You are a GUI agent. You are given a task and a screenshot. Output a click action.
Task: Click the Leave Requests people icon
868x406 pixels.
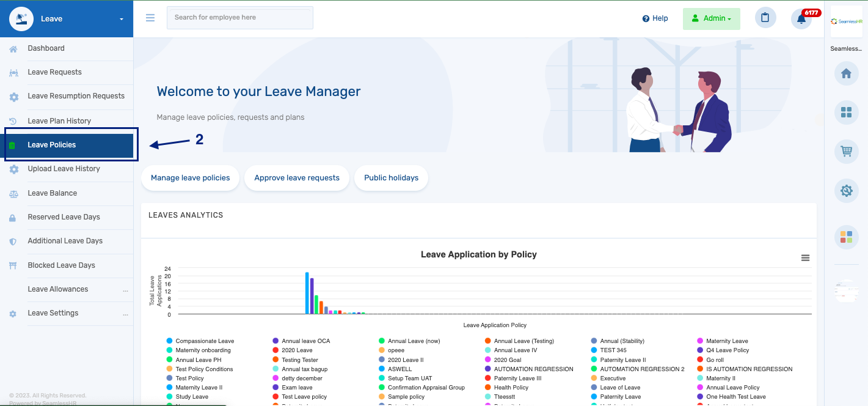click(13, 73)
